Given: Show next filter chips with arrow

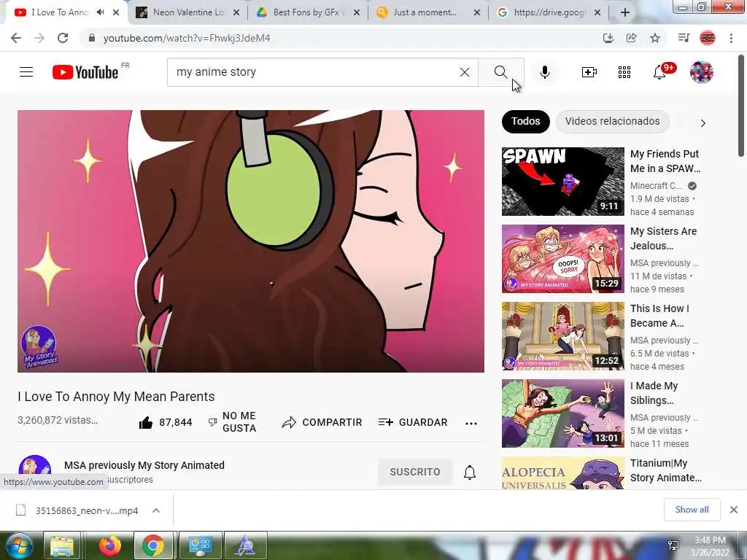Looking at the screenshot, I should (x=703, y=122).
